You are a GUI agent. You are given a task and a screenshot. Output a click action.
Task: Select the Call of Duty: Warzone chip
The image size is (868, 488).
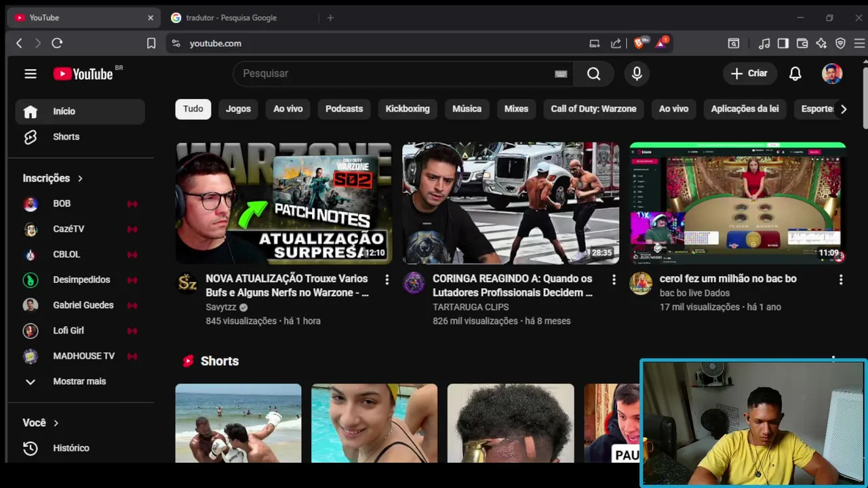pos(593,108)
